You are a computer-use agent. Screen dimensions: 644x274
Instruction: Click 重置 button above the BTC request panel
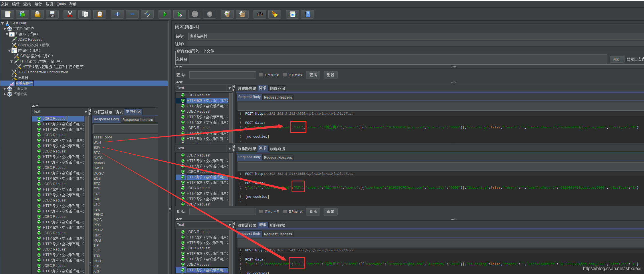pyautogui.click(x=331, y=212)
